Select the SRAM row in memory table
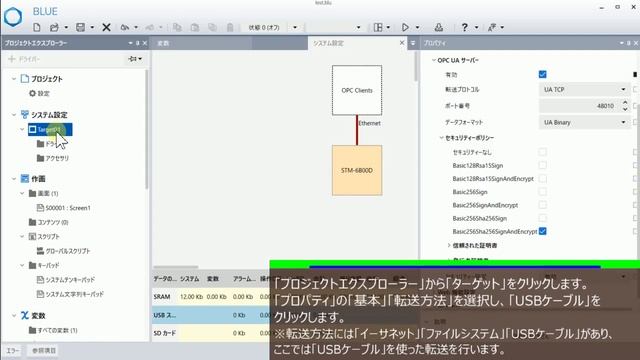The image size is (640, 360). (x=211, y=297)
